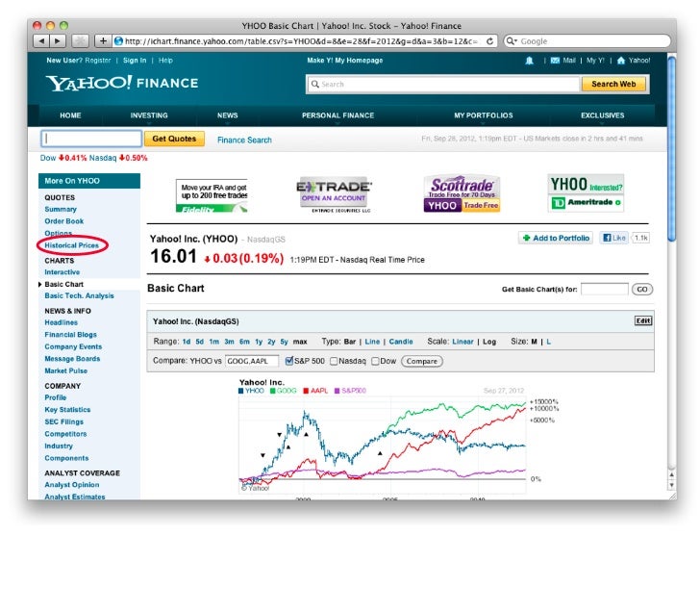
Task: Open the Basic Tech. Analysis link
Action: point(79,295)
